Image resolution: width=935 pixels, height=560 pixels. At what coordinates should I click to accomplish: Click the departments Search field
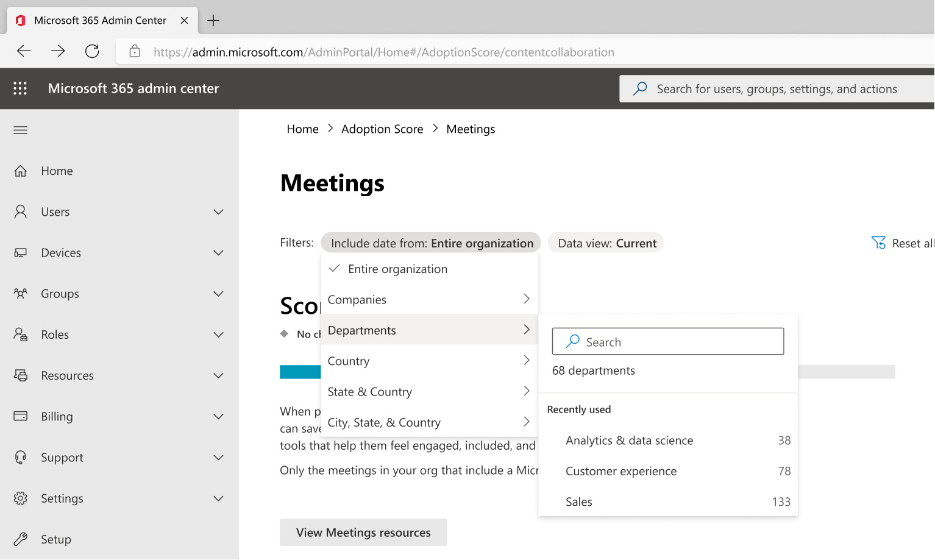[668, 341]
